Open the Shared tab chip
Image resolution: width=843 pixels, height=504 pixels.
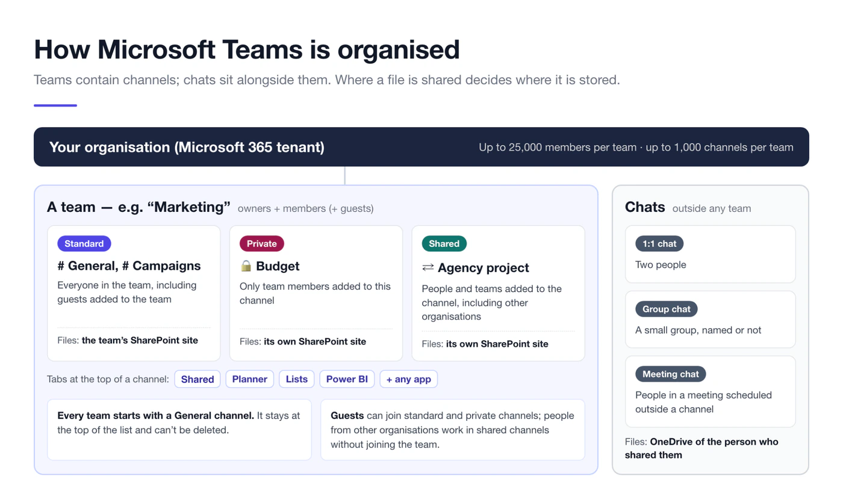click(x=198, y=379)
